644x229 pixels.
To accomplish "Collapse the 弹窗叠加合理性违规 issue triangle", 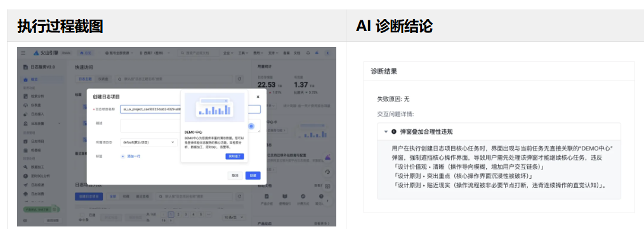I will point(386,132).
